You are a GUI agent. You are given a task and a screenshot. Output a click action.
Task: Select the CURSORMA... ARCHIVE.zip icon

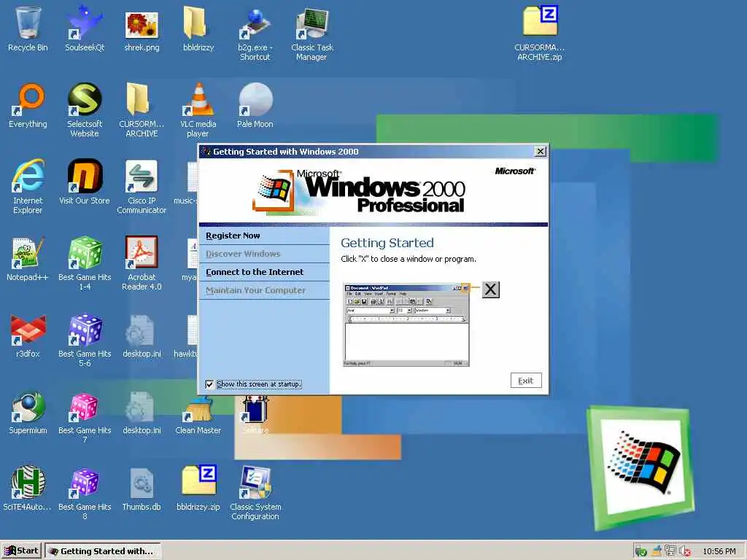540,21
